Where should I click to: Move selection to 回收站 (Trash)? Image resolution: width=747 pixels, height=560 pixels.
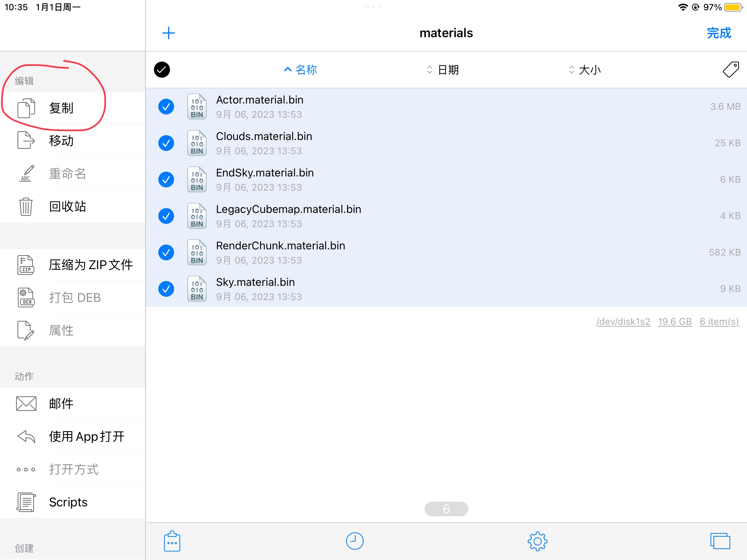(73, 206)
